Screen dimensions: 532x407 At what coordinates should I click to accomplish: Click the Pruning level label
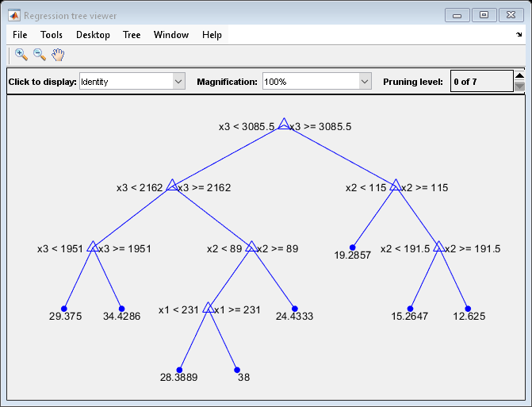point(413,82)
